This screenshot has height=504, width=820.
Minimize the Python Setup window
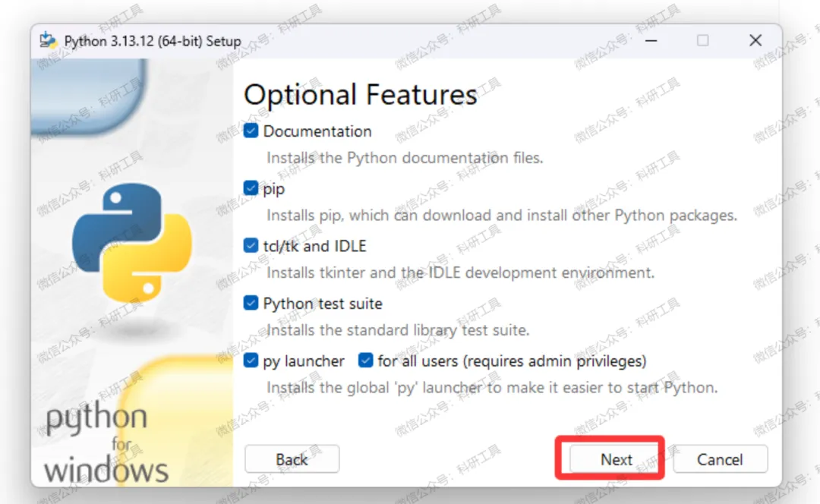point(651,40)
